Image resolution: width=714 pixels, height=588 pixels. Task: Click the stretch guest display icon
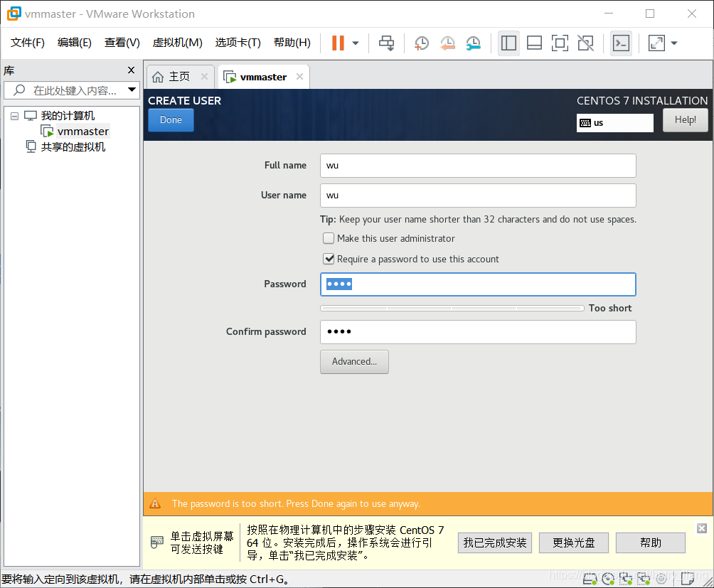656,43
